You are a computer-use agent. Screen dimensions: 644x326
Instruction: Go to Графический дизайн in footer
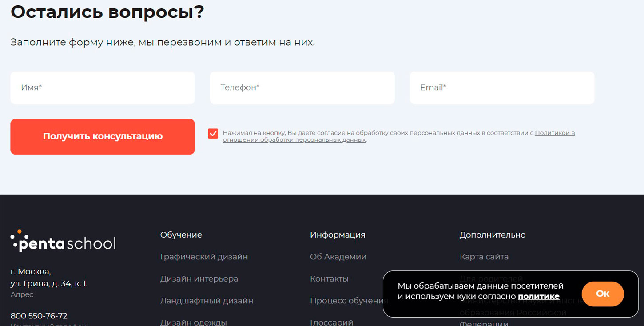click(x=204, y=257)
